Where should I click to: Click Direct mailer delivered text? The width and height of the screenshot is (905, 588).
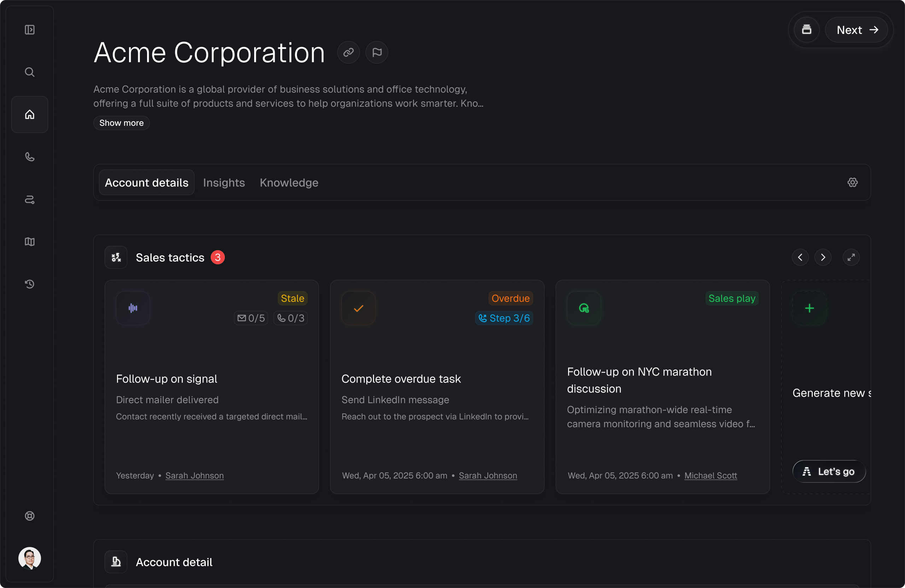tap(167, 399)
